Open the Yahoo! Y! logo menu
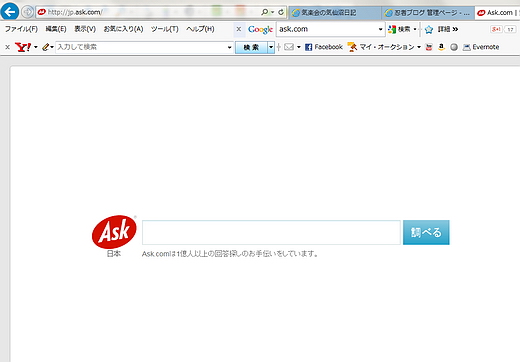The height and width of the screenshot is (362, 520). 23,47
